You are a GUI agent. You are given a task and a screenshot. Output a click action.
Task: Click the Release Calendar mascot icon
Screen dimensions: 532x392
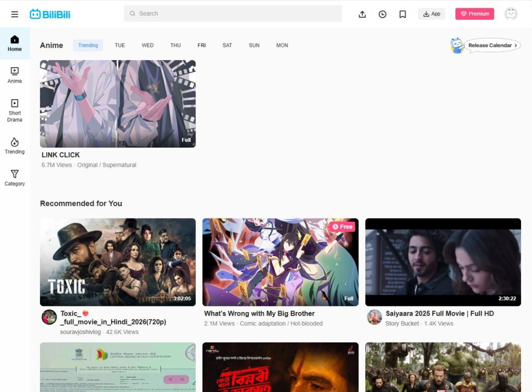tap(457, 46)
